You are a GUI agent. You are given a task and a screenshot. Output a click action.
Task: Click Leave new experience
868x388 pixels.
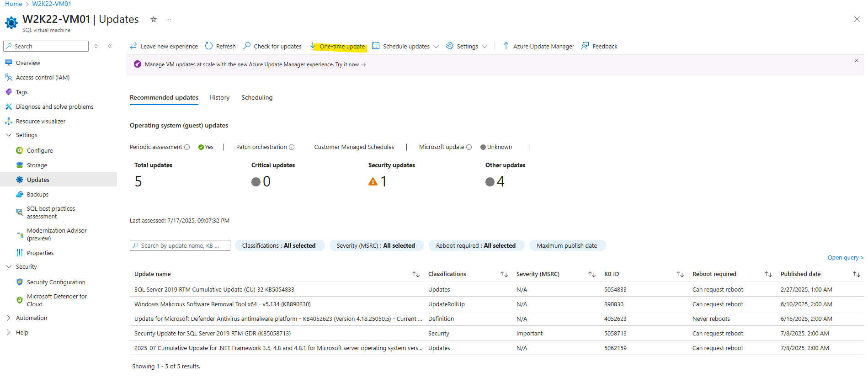click(164, 46)
